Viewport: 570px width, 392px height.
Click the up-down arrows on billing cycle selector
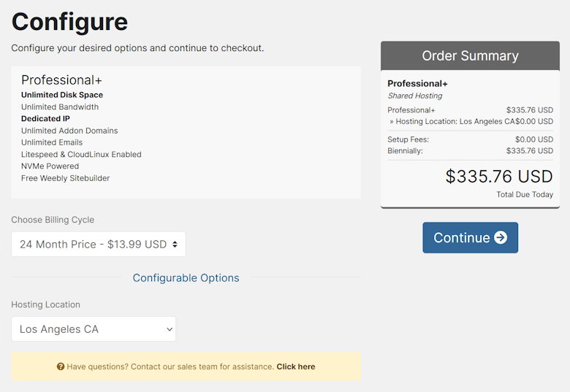point(175,245)
